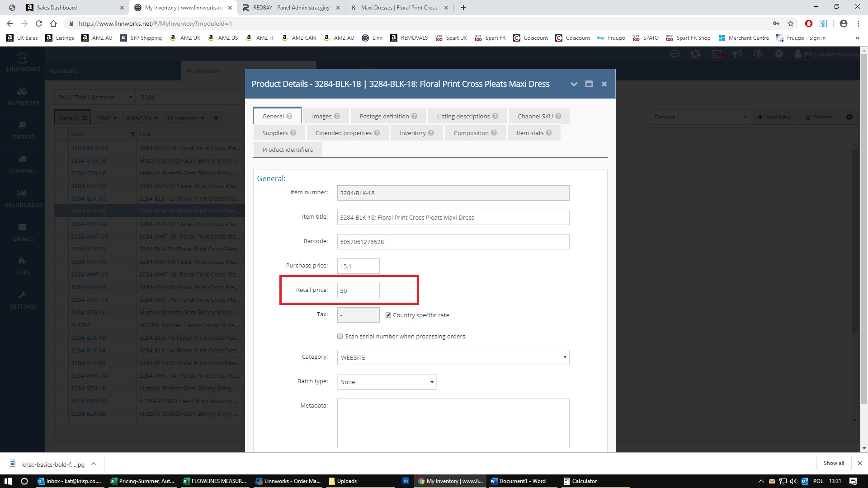The width and height of the screenshot is (868, 488).
Task: Switch to the Product identifiers tab
Action: (288, 150)
